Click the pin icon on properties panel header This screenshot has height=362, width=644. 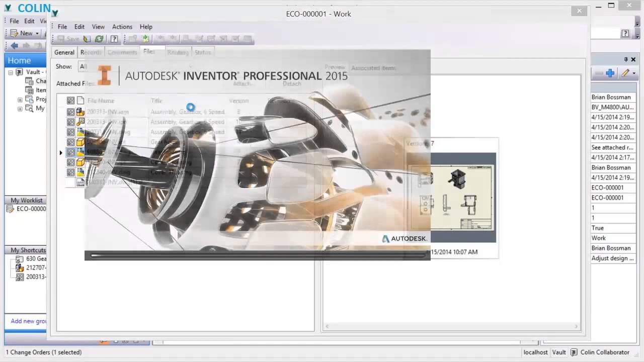click(x=626, y=59)
